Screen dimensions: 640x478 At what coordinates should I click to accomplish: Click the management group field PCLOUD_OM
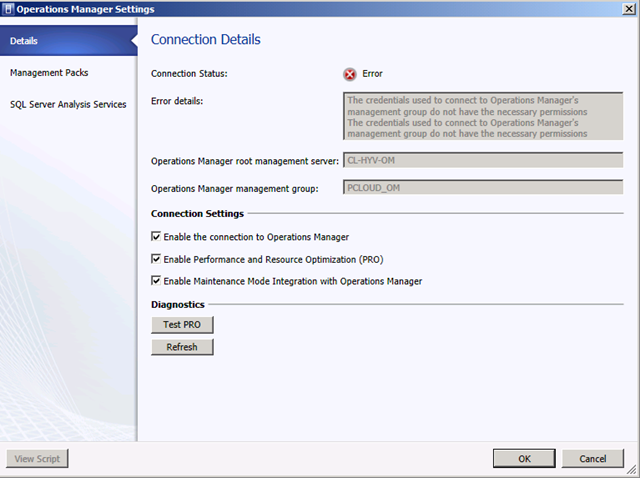coord(483,187)
